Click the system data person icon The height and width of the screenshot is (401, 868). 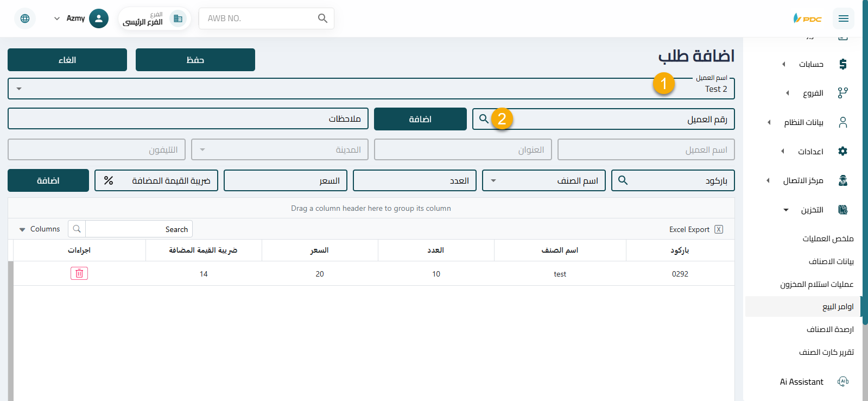point(842,122)
